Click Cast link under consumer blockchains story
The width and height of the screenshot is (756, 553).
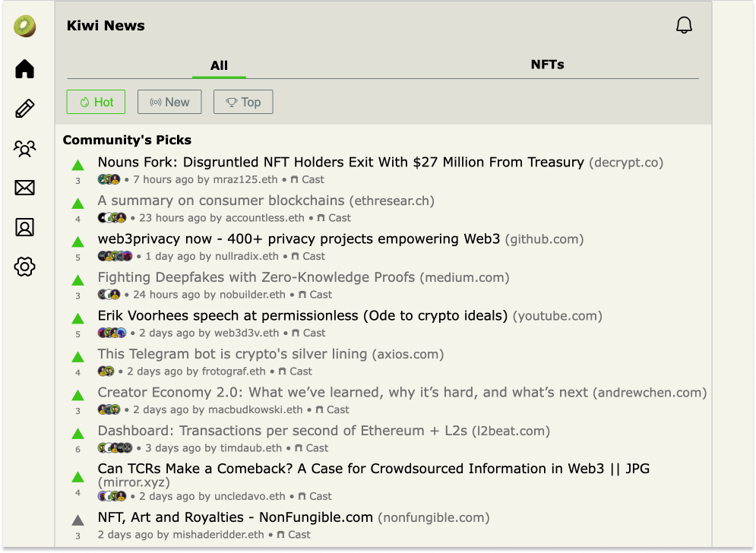[334, 218]
